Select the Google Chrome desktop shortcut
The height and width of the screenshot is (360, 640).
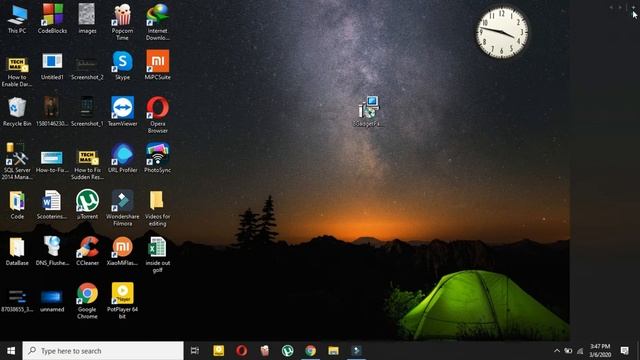point(87,301)
